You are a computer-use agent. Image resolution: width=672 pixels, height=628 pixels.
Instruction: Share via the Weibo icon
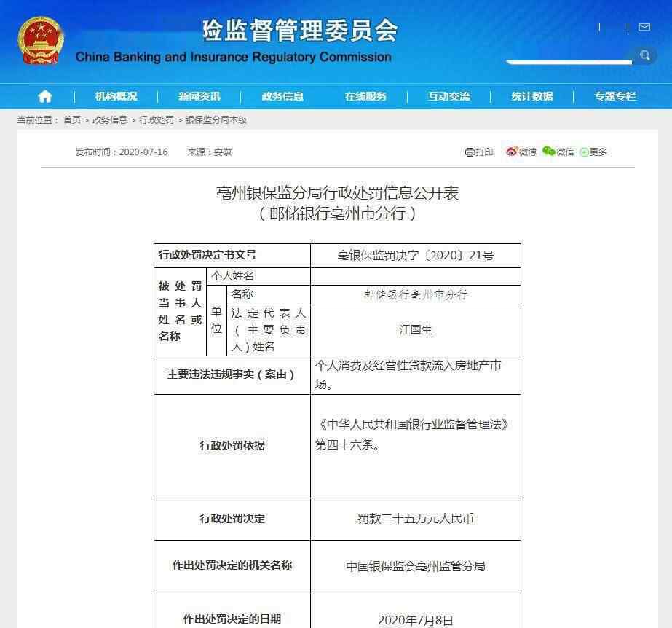(511, 152)
